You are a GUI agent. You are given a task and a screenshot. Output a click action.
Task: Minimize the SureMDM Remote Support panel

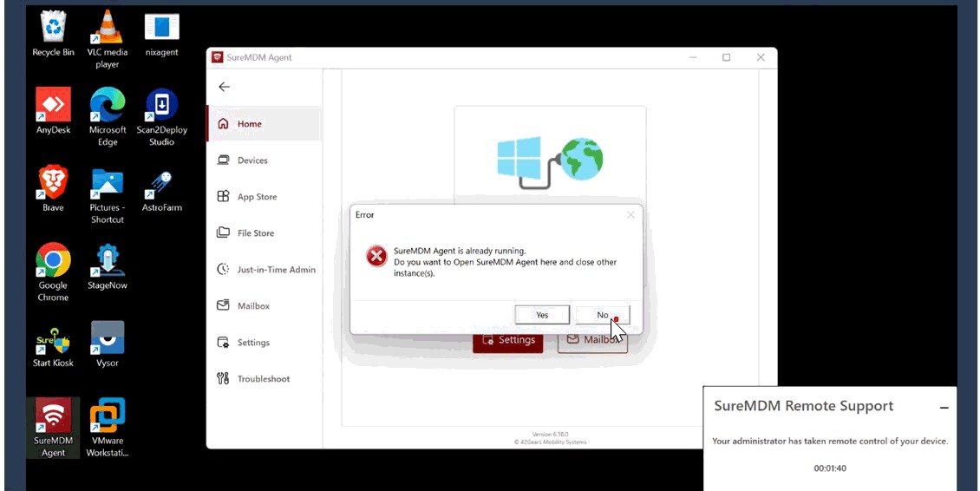tap(944, 407)
